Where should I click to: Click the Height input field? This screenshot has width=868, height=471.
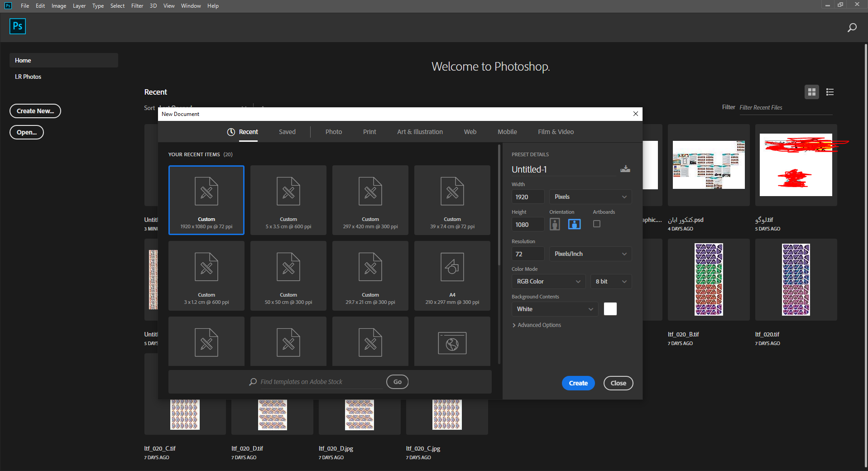(528, 224)
